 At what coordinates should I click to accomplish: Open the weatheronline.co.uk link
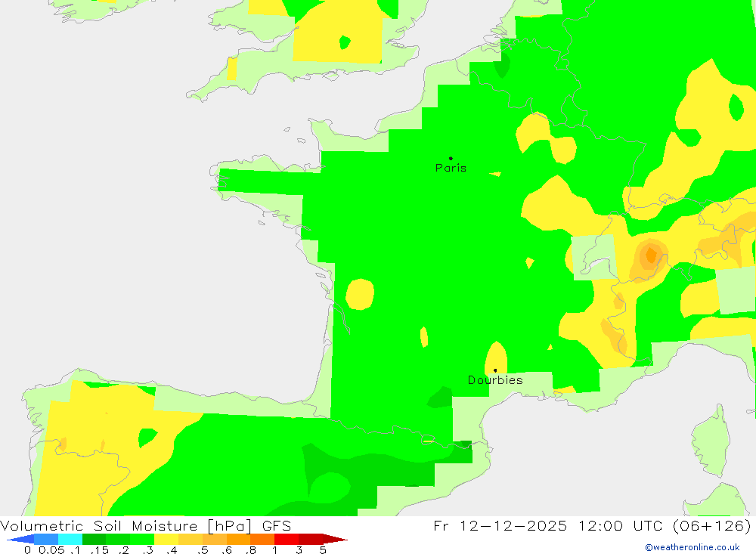pos(692,547)
